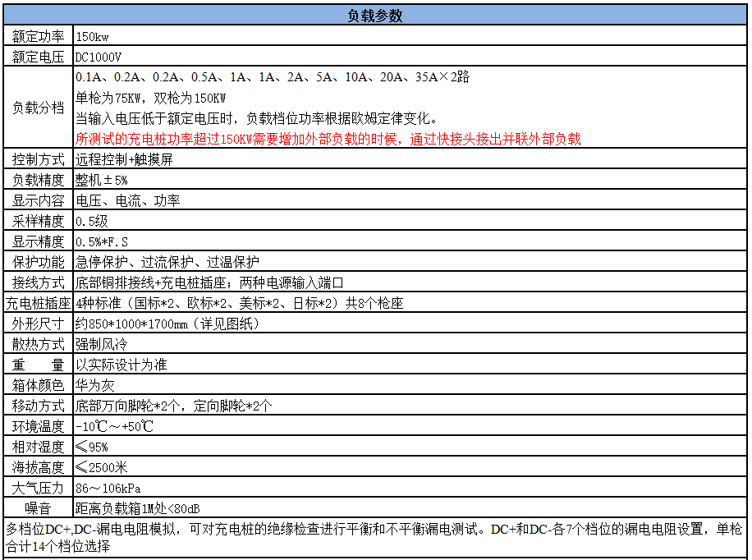Click the 150kw value cell
The image size is (752, 560).
click(x=93, y=37)
